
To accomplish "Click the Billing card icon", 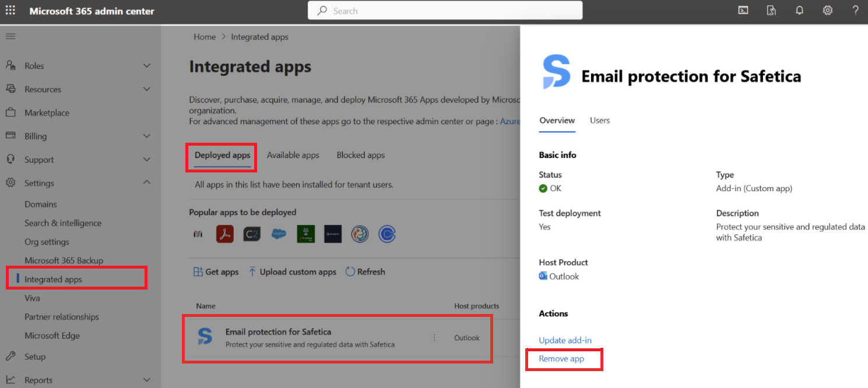I will pyautogui.click(x=10, y=136).
